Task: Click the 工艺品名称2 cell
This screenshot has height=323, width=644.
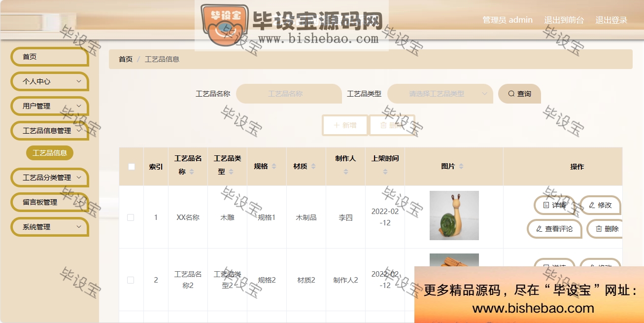Action: [188, 280]
